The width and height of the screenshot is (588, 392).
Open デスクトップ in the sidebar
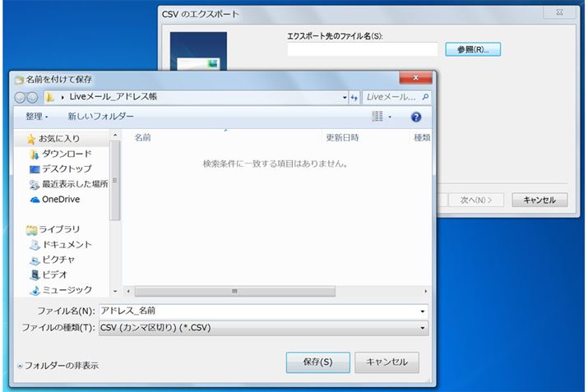pyautogui.click(x=60, y=169)
